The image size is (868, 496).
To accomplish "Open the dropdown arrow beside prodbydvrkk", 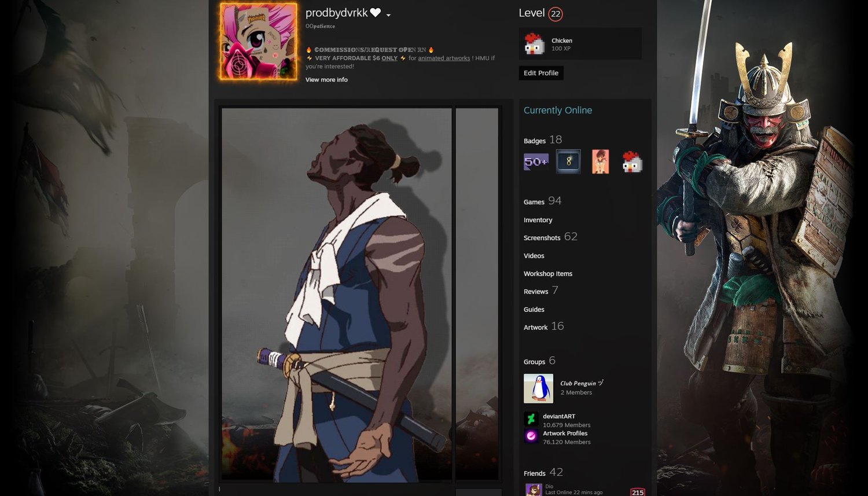I will 388,15.
